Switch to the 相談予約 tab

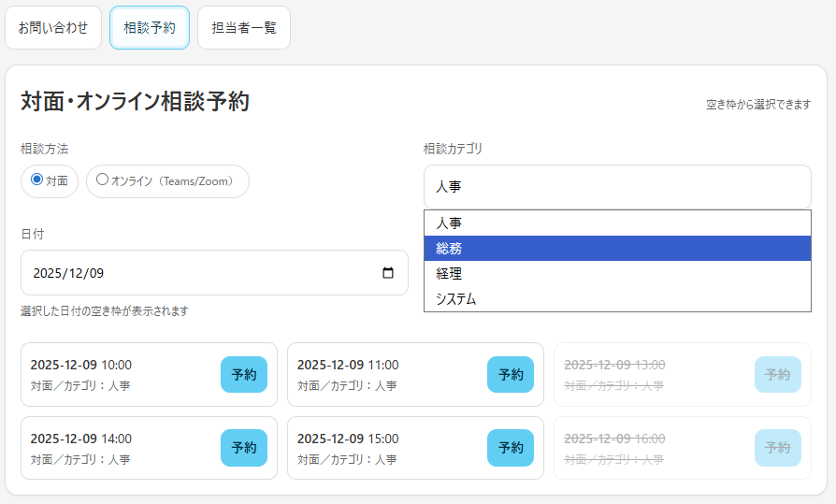(150, 28)
